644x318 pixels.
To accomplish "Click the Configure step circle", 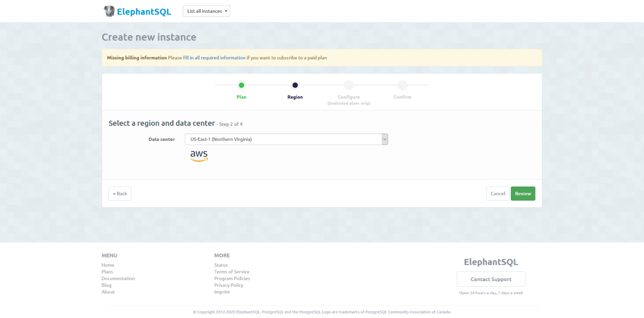I will point(349,86).
